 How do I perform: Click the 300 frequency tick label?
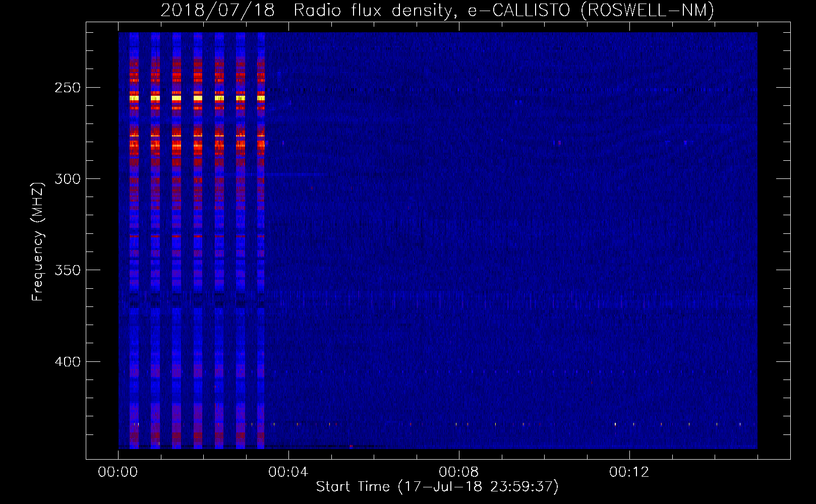pyautogui.click(x=68, y=179)
